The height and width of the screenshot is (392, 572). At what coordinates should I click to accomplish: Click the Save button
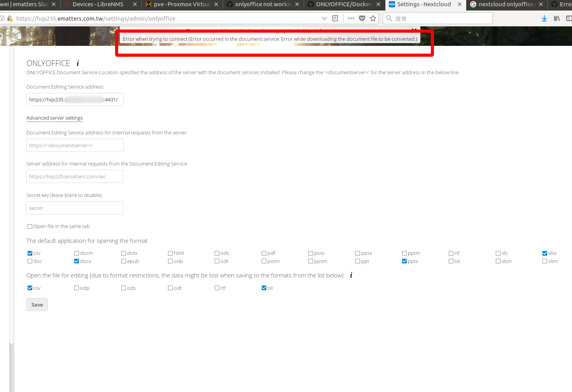click(x=37, y=305)
